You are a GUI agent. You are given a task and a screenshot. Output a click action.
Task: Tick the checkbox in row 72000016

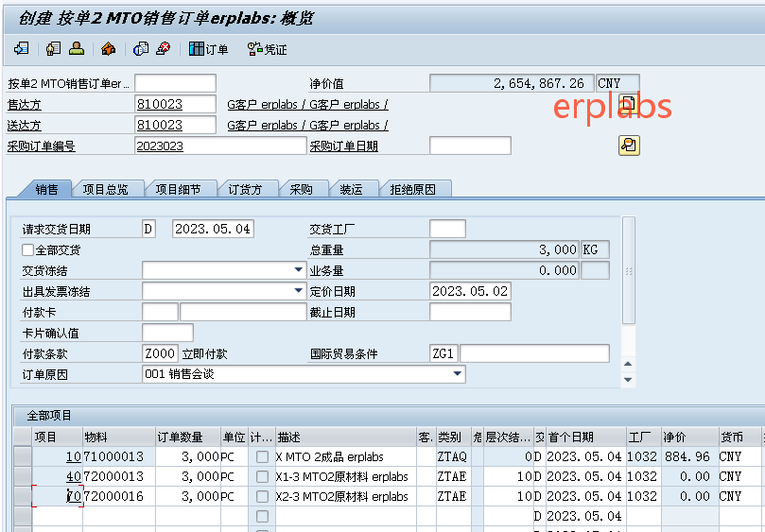pos(263,496)
